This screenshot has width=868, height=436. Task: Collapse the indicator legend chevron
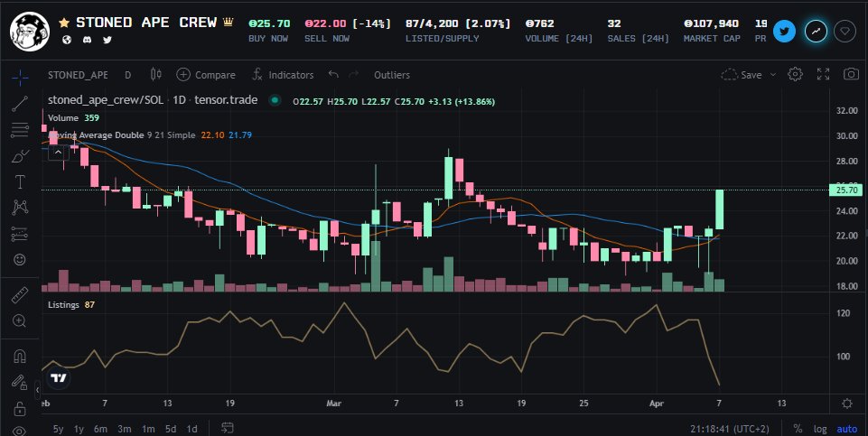pyautogui.click(x=58, y=152)
